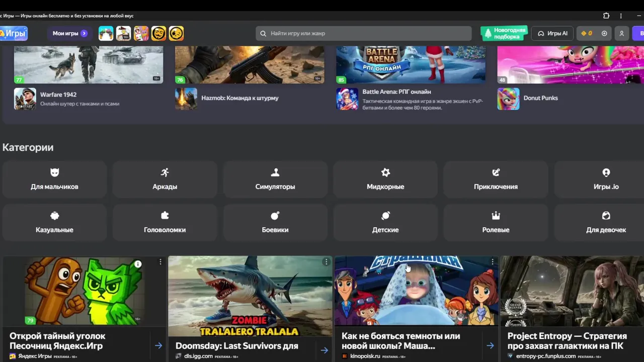The height and width of the screenshot is (362, 644).
Task: Select Симуляторы category
Action: pyautogui.click(x=275, y=179)
